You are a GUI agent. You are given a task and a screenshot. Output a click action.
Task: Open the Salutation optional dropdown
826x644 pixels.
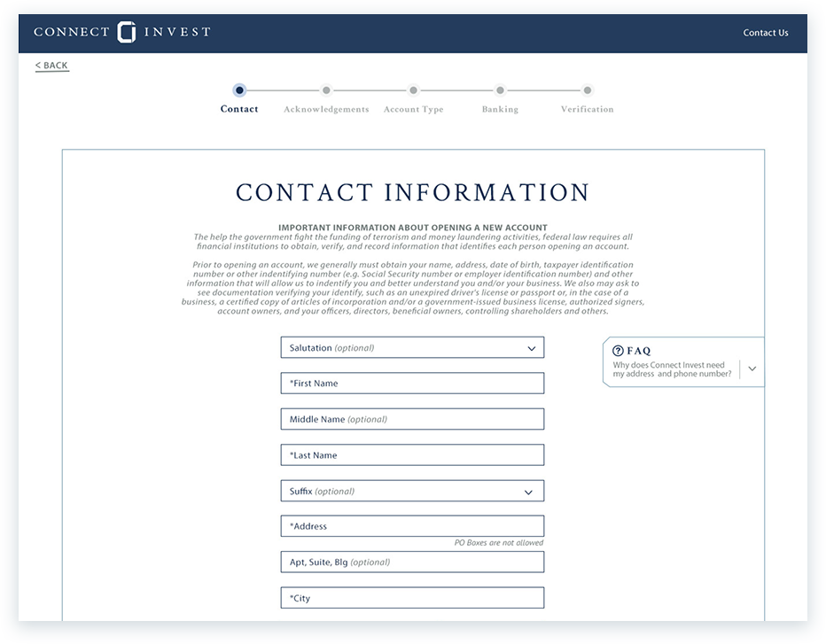412,347
